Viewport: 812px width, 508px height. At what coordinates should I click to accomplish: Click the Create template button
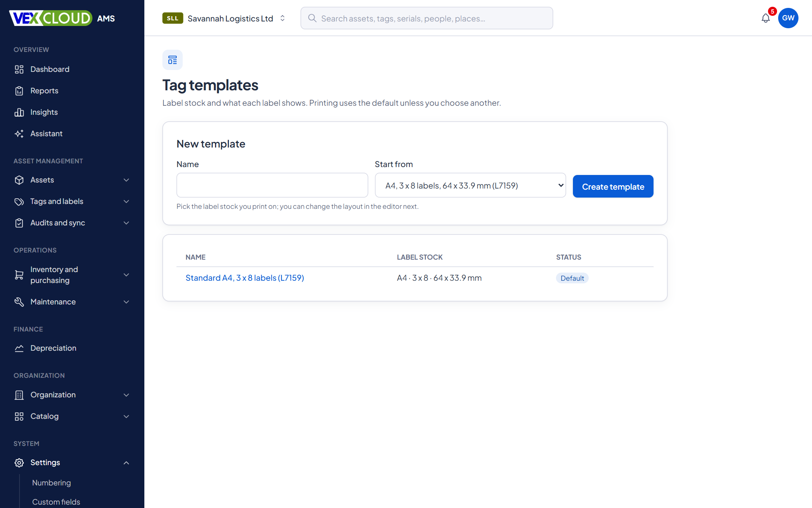(x=613, y=186)
